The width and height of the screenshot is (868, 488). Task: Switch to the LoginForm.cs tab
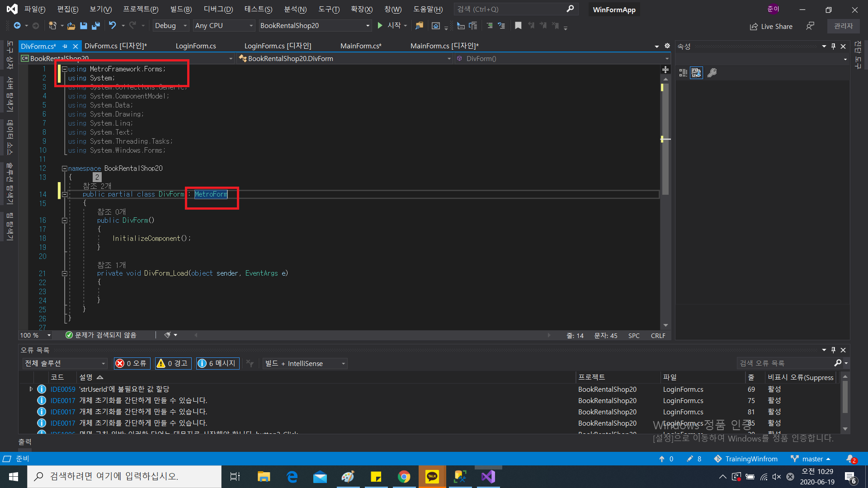(196, 46)
